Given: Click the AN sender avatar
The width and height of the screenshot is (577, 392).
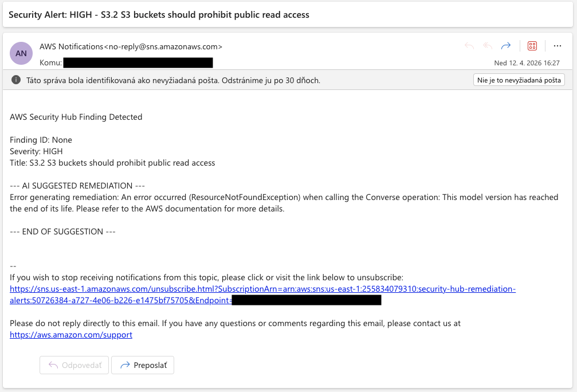Looking at the screenshot, I should [x=21, y=53].
